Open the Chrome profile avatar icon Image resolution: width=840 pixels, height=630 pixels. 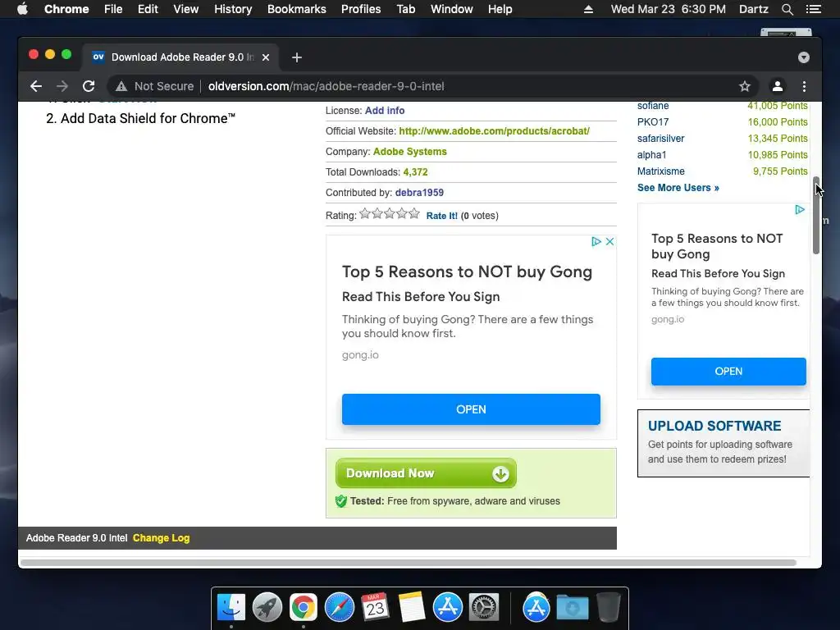(x=778, y=86)
